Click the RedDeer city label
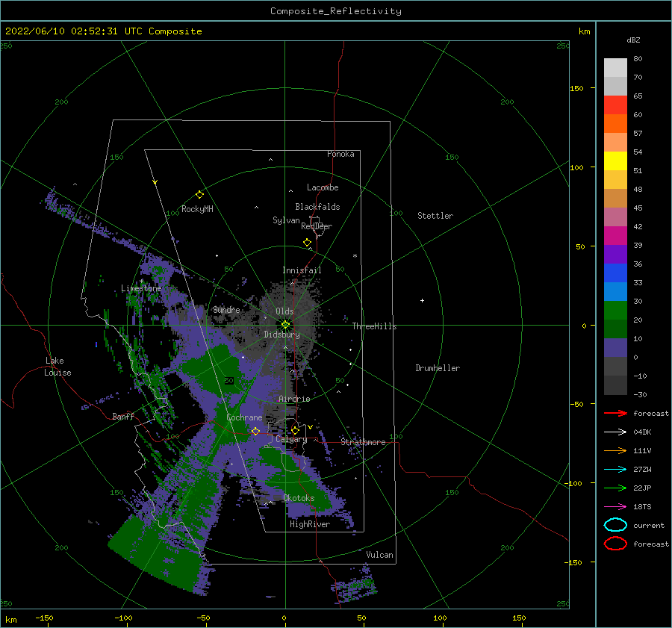The image size is (672, 628). tap(317, 226)
